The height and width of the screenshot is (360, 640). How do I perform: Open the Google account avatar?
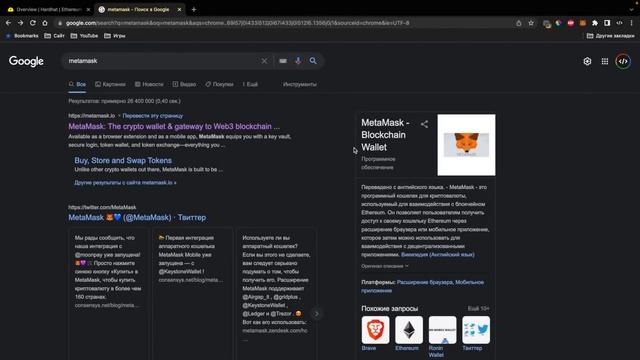click(x=623, y=61)
